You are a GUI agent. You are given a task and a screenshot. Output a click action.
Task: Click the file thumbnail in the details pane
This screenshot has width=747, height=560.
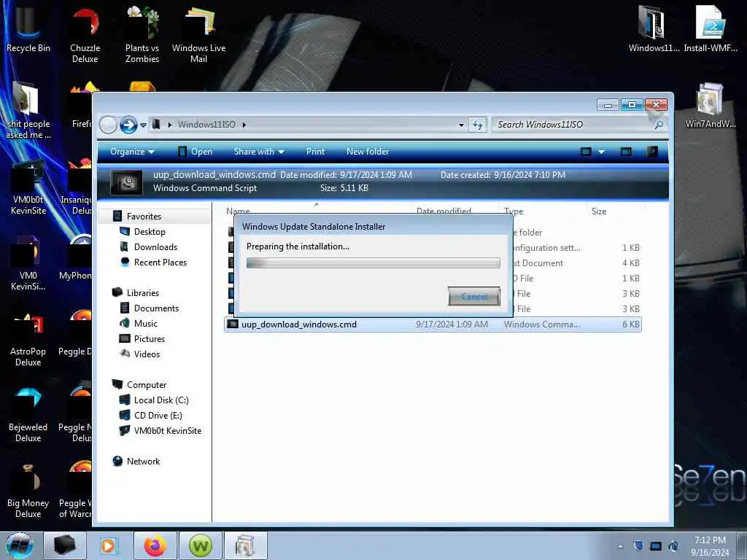(126, 182)
